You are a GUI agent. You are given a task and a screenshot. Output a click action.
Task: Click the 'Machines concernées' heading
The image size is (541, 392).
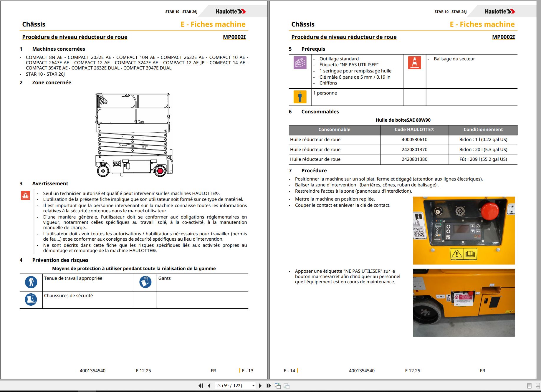59,49
